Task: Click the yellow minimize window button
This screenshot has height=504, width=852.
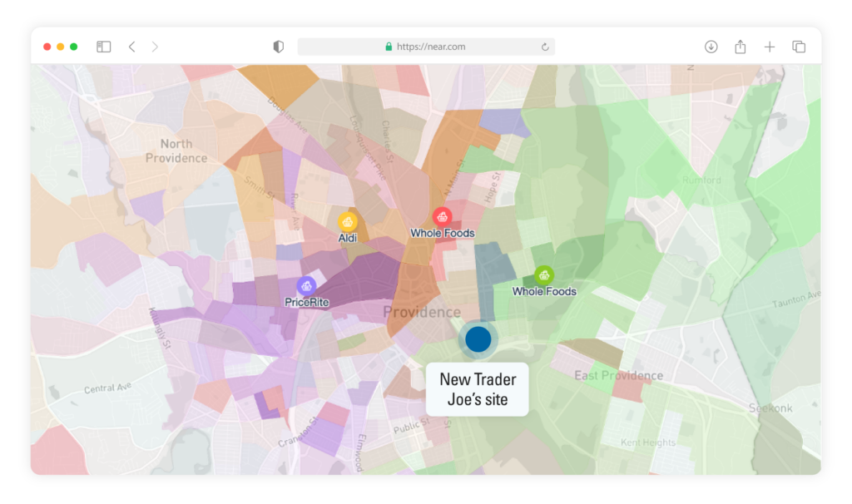Action: (x=60, y=47)
